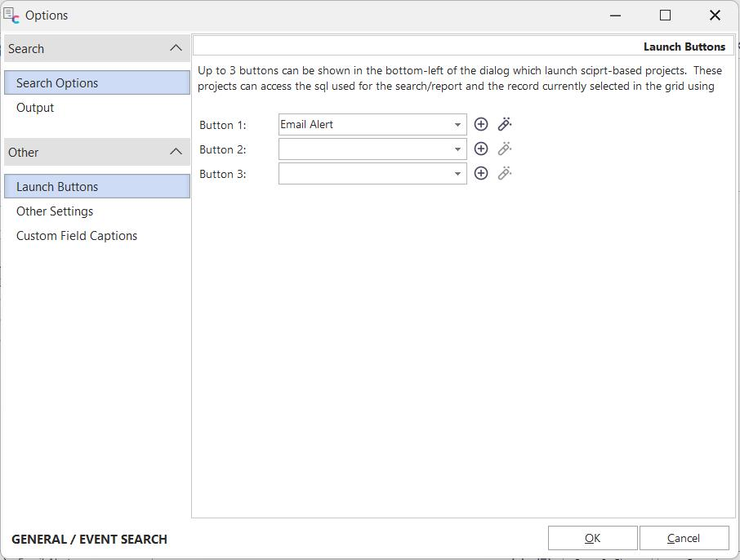Screen dimensions: 740x560
Task: Expand the Button 2 dropdown arrow
Action: tap(457, 149)
